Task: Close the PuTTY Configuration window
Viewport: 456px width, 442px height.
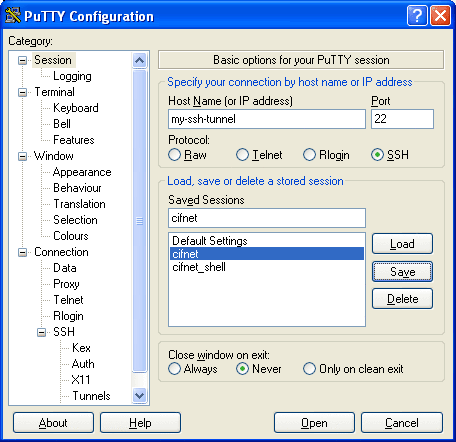Action: click(x=440, y=16)
